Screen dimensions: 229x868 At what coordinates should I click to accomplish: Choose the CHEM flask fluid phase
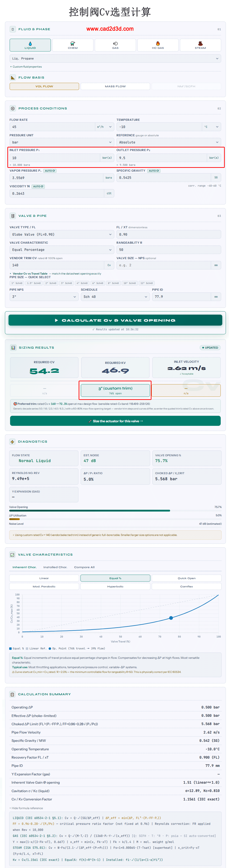73,45
